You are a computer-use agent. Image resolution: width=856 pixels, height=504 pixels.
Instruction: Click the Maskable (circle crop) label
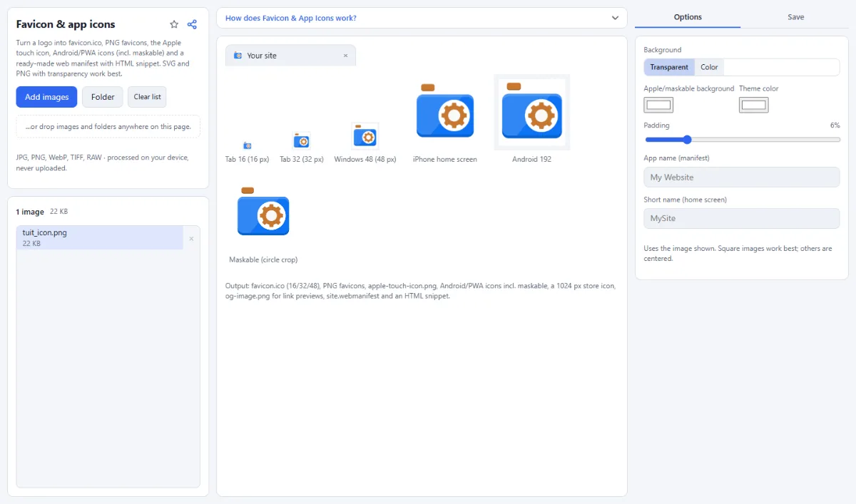(263, 259)
